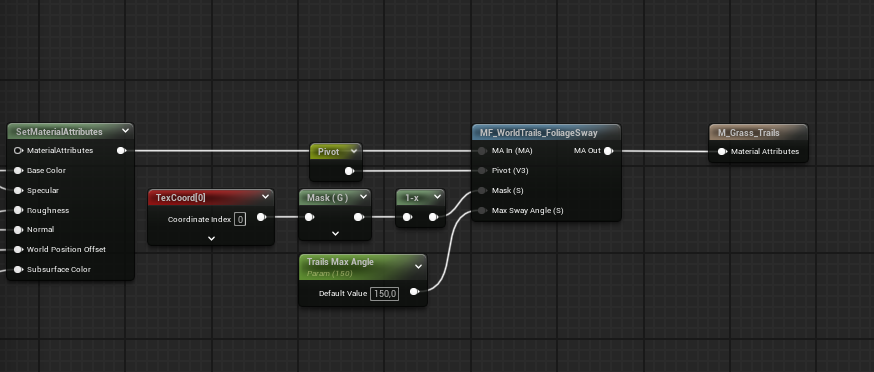The width and height of the screenshot is (874, 372).
Task: Select the Specular input pin
Action: click(18, 191)
